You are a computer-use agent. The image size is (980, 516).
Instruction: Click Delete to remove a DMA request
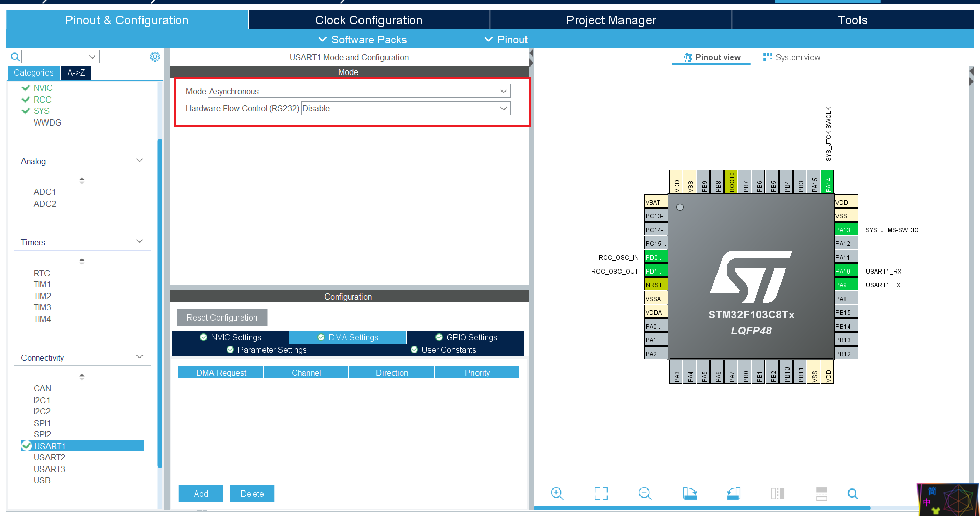point(252,494)
